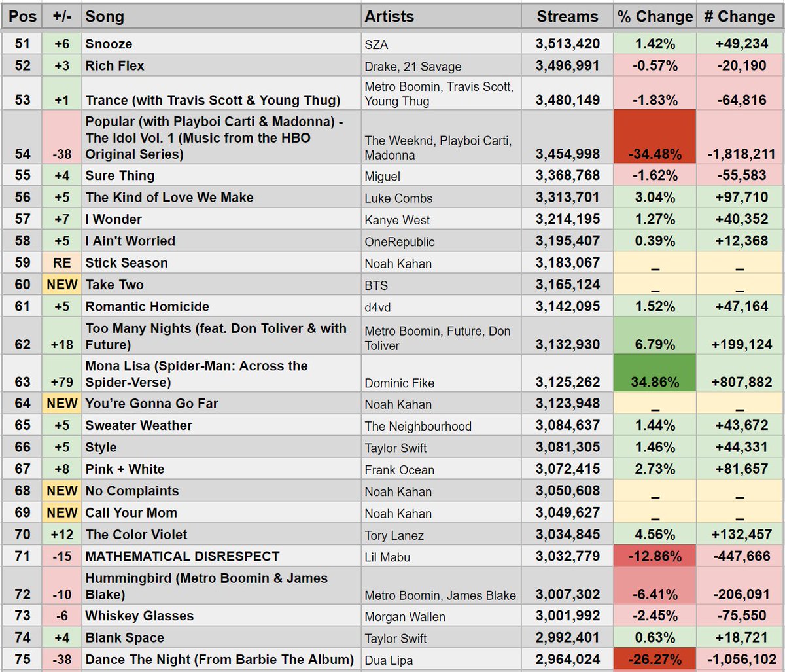The width and height of the screenshot is (785, 672).
Task: Click the NEW badge next to Take Two
Action: pos(61,285)
